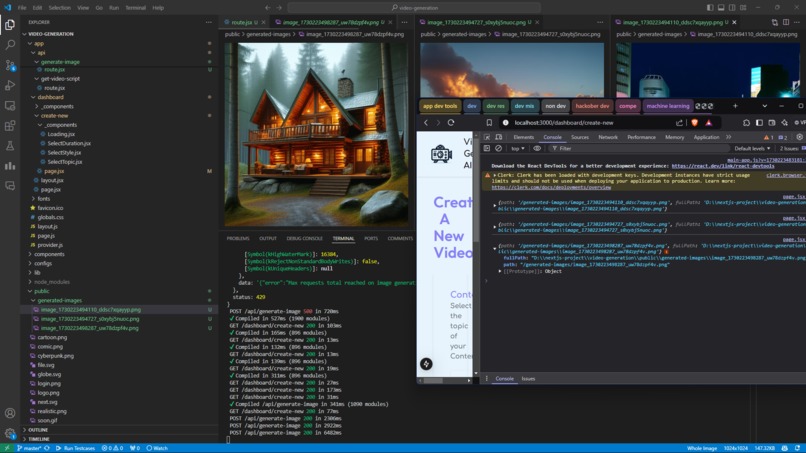Open the chat comments activity icon
This screenshot has width=806, height=453.
point(10,186)
